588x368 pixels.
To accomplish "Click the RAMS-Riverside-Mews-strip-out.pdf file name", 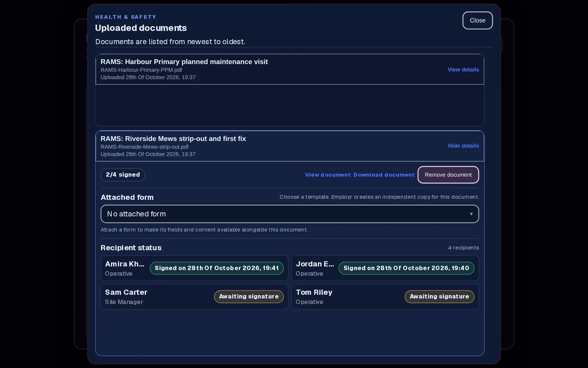I will (144, 147).
